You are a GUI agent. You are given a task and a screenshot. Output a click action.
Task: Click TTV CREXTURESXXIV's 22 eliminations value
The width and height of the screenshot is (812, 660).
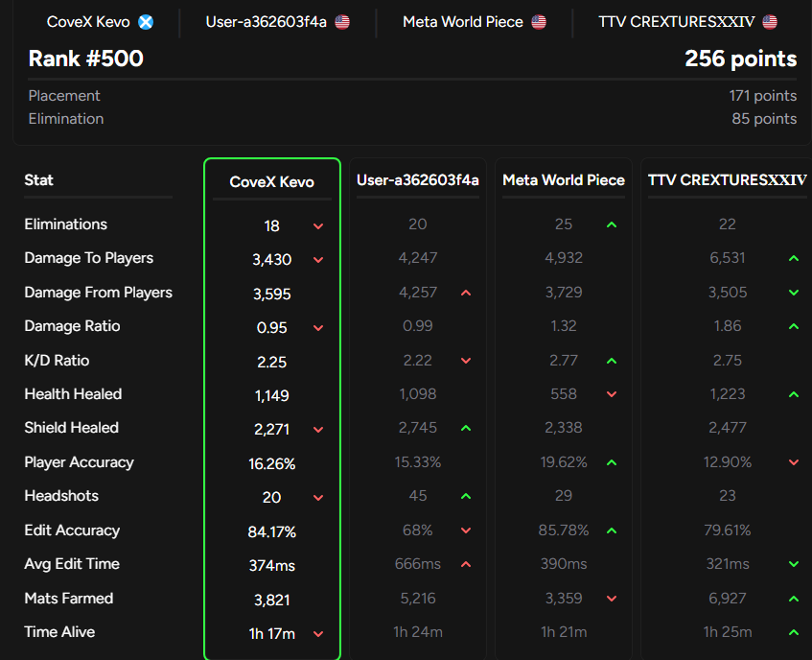click(x=727, y=224)
